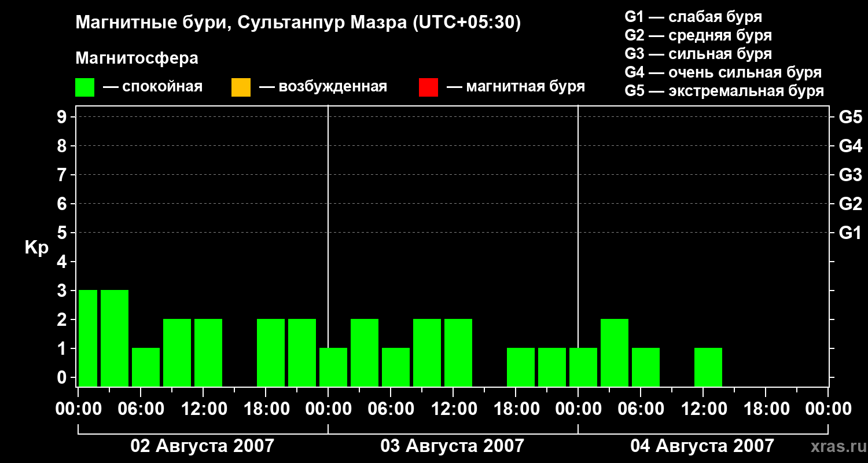Click the wide Kp 3 bar on 02 August
This screenshot has height=463, width=868.
tap(115, 338)
